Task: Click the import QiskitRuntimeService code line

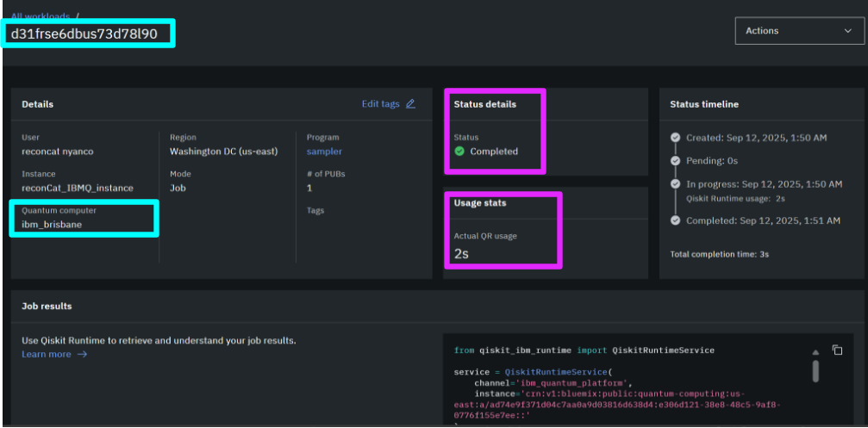Action: pyautogui.click(x=584, y=350)
